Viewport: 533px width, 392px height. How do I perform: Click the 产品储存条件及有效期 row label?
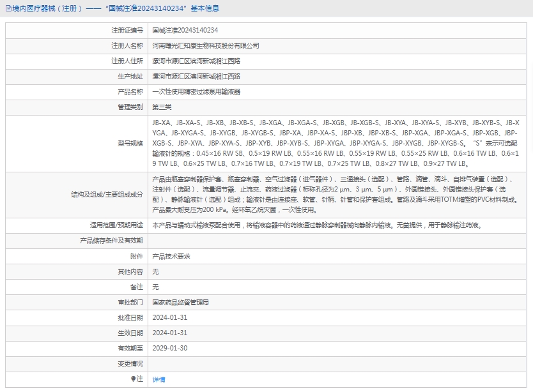tap(111, 241)
